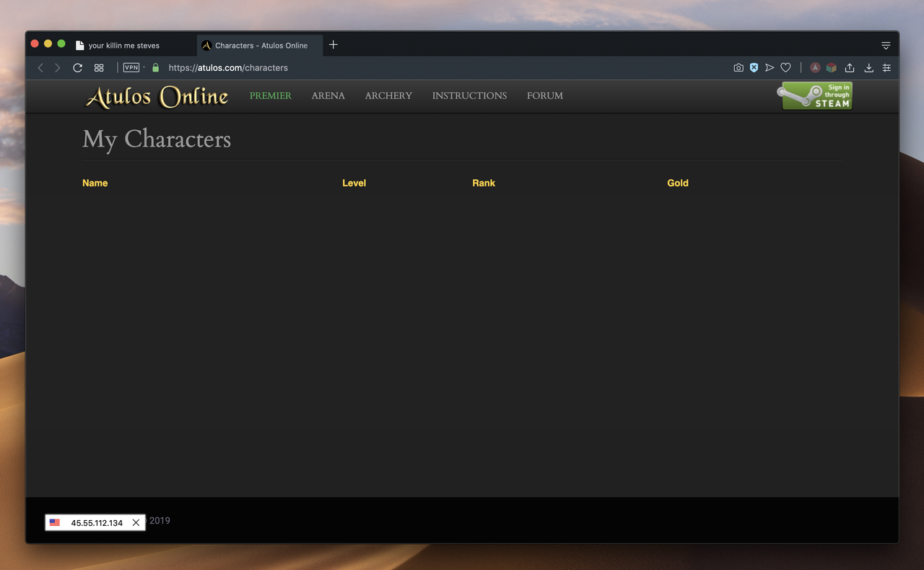The height and width of the screenshot is (570, 924).
Task: Open the snapshot camera icon
Action: point(738,68)
